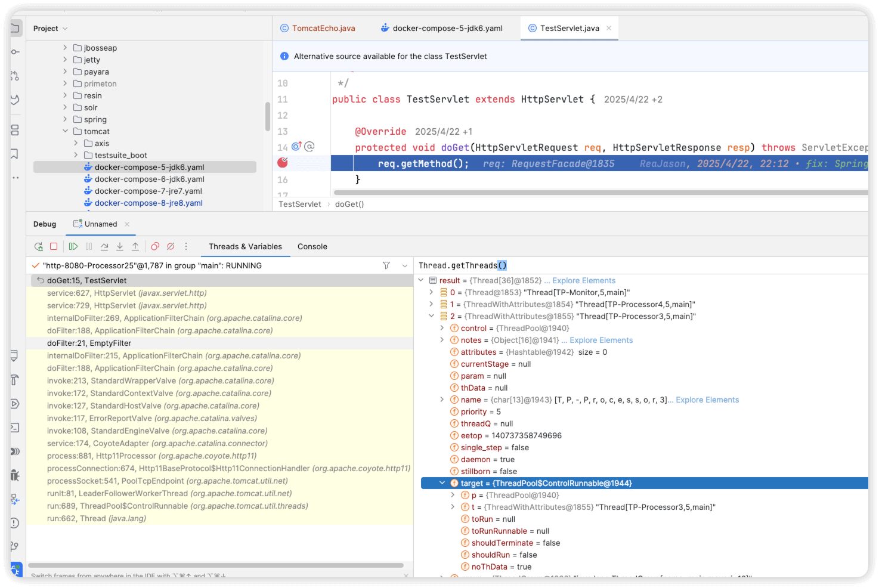Open the Problems tool window icon

coord(16,523)
